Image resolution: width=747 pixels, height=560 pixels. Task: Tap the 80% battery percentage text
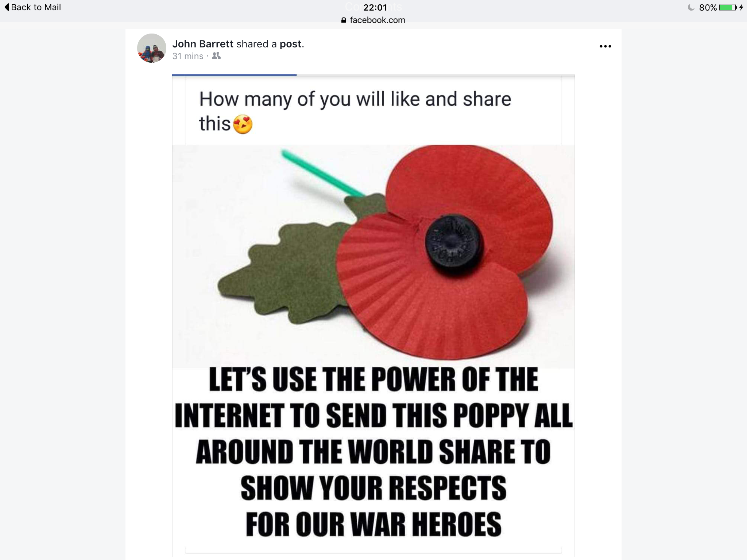pos(708,8)
